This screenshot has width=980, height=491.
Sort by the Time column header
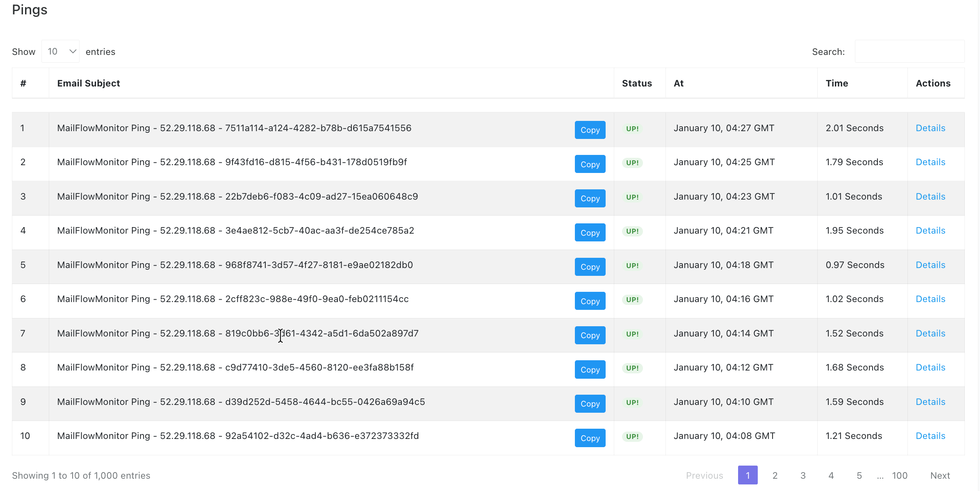pyautogui.click(x=836, y=83)
